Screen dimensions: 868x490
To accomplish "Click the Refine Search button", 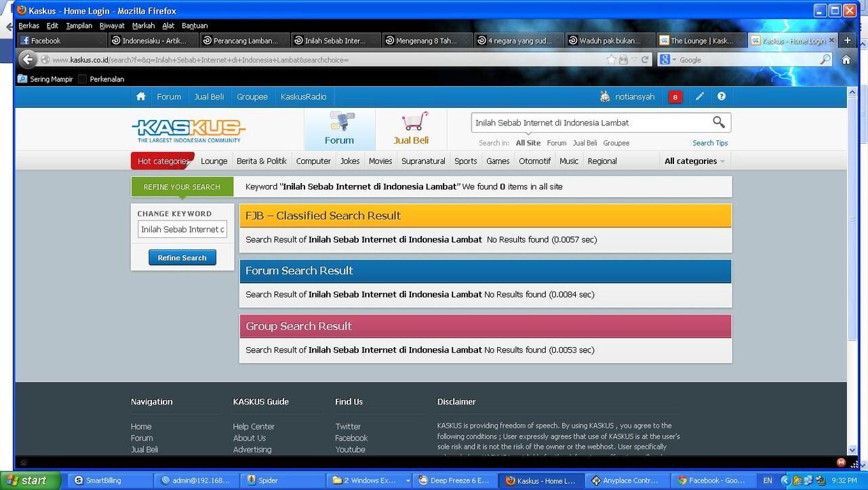I will tap(182, 258).
